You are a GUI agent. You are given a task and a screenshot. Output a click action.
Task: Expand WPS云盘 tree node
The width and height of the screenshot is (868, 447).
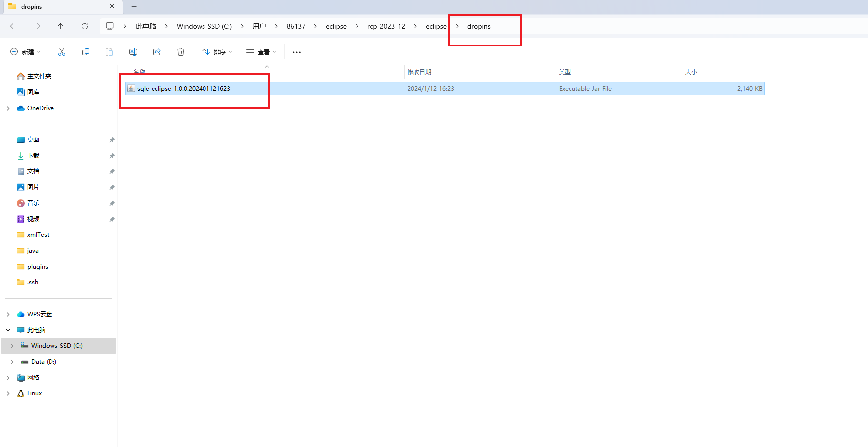(8, 314)
